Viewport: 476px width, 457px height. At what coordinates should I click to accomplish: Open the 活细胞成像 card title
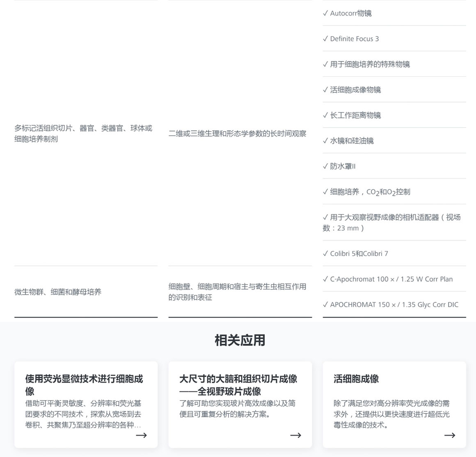point(356,379)
